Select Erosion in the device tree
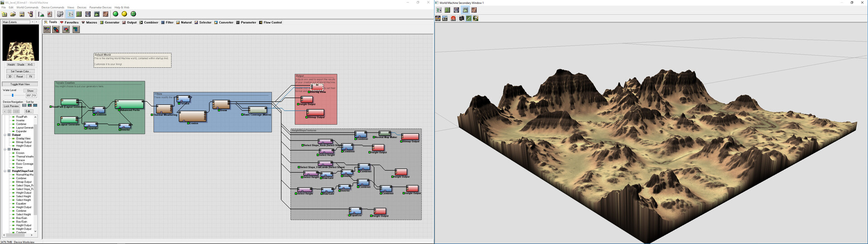 click(20, 153)
